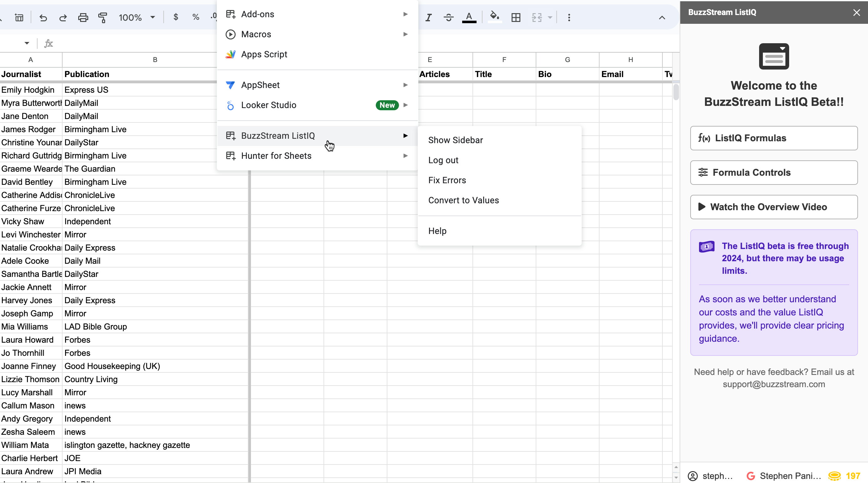Select Show Sidebar in the submenu

(x=455, y=140)
